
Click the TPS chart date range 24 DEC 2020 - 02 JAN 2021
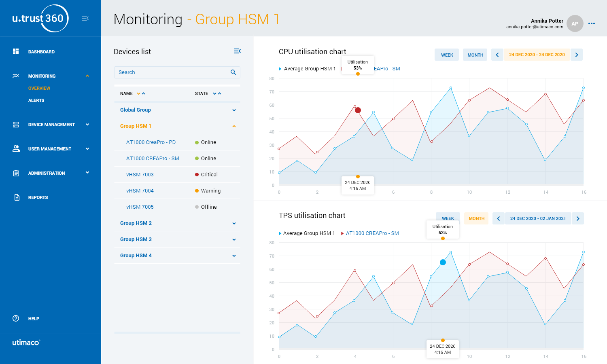coord(538,218)
